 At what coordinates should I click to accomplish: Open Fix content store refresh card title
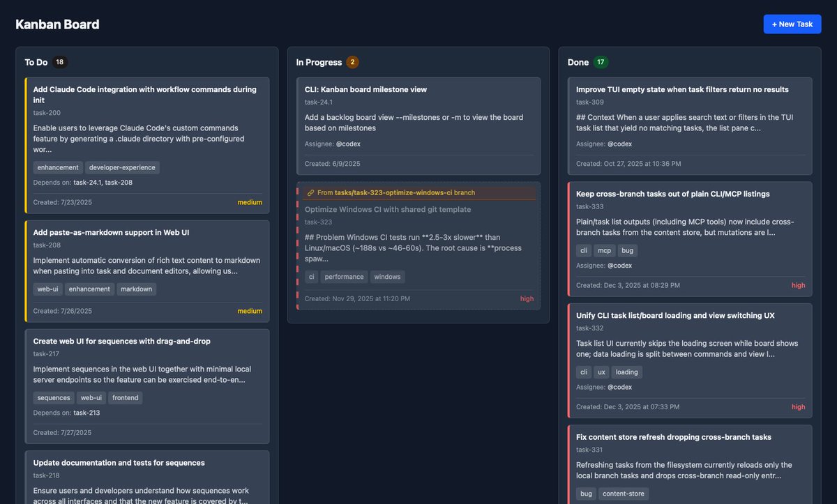tap(674, 437)
